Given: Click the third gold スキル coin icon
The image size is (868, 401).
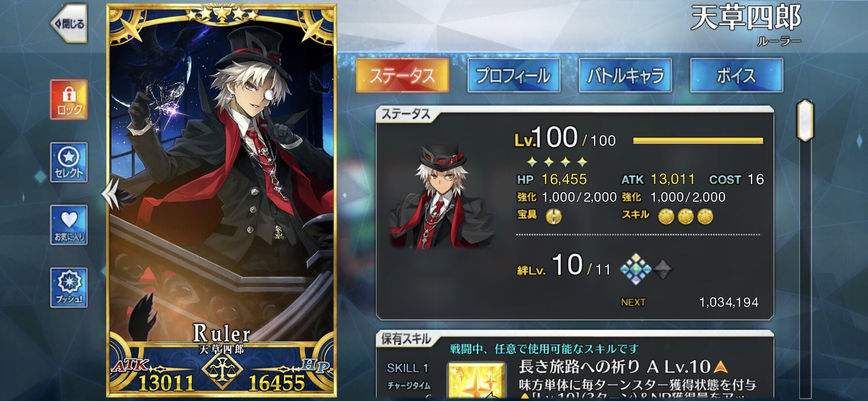Looking at the screenshot, I should [705, 216].
